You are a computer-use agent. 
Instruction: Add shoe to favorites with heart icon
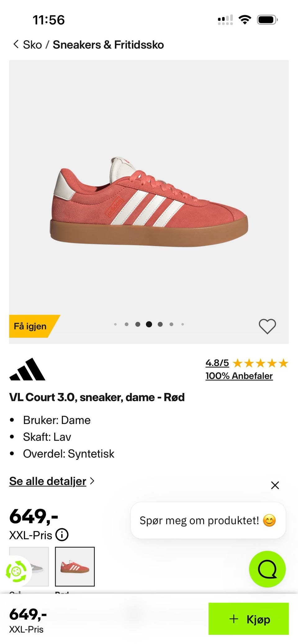coord(267,326)
